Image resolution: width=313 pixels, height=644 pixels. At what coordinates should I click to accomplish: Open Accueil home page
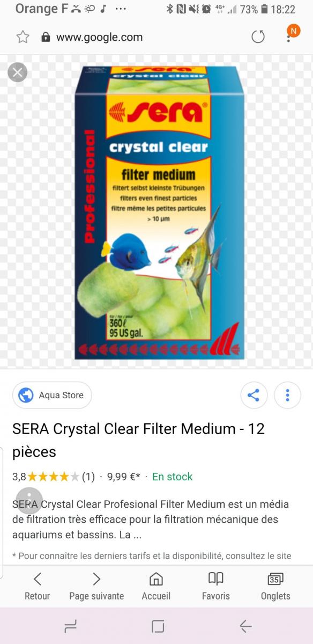pyautogui.click(x=156, y=586)
